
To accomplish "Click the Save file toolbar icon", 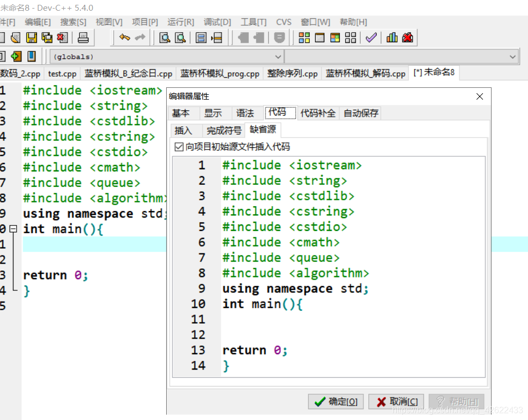I will click(x=32, y=37).
